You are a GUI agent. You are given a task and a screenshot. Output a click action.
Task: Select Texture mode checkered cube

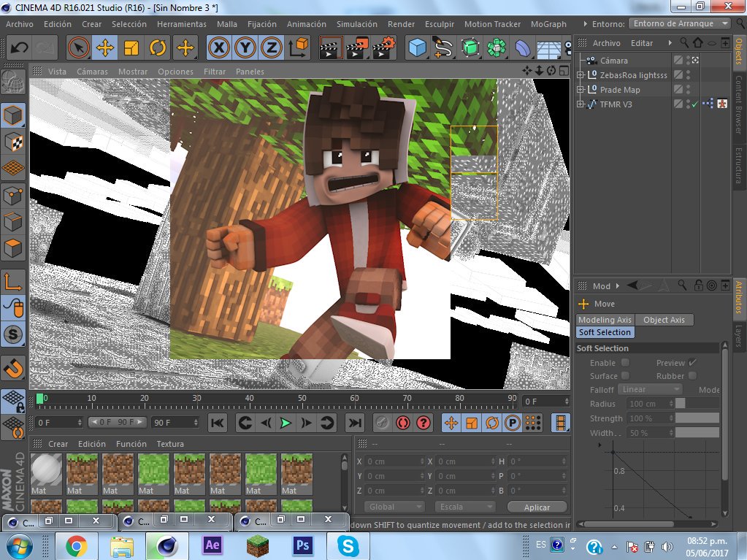(13, 142)
